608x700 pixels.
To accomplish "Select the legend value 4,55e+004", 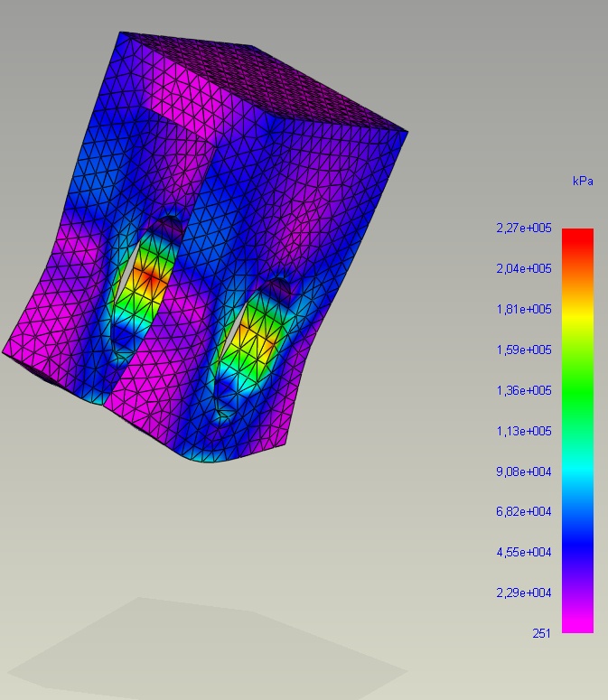I will [524, 552].
